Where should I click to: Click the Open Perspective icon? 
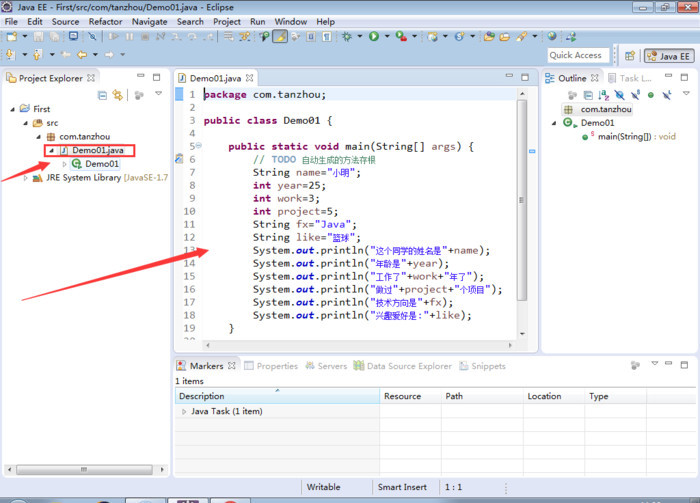coord(630,56)
